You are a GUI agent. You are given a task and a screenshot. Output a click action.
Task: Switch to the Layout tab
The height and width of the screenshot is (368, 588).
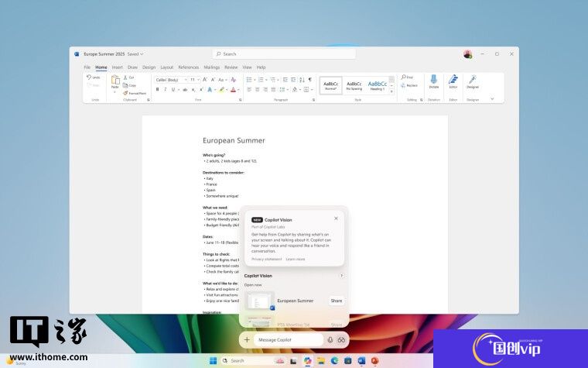coord(167,67)
